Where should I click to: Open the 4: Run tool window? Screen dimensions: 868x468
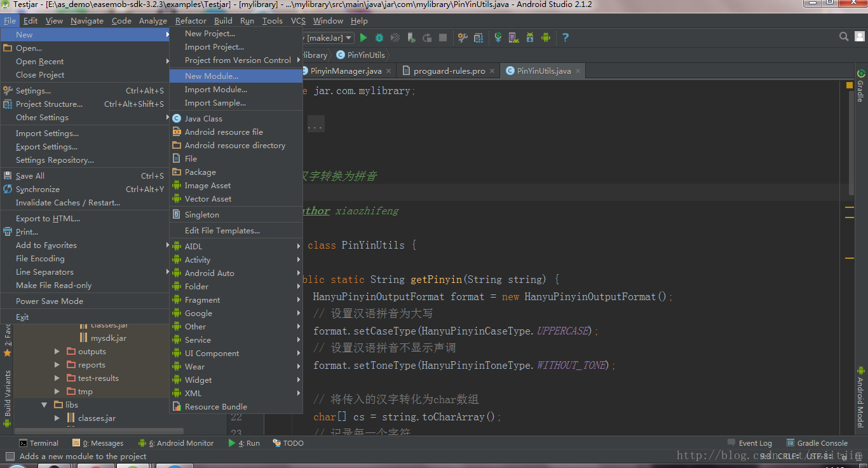(x=244, y=443)
